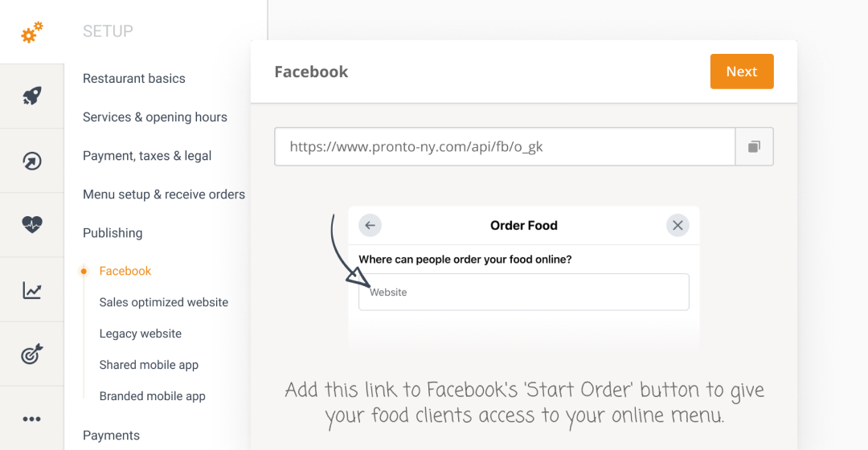The image size is (868, 450).
Task: Click the orange gears setup icon
Action: coord(32,32)
